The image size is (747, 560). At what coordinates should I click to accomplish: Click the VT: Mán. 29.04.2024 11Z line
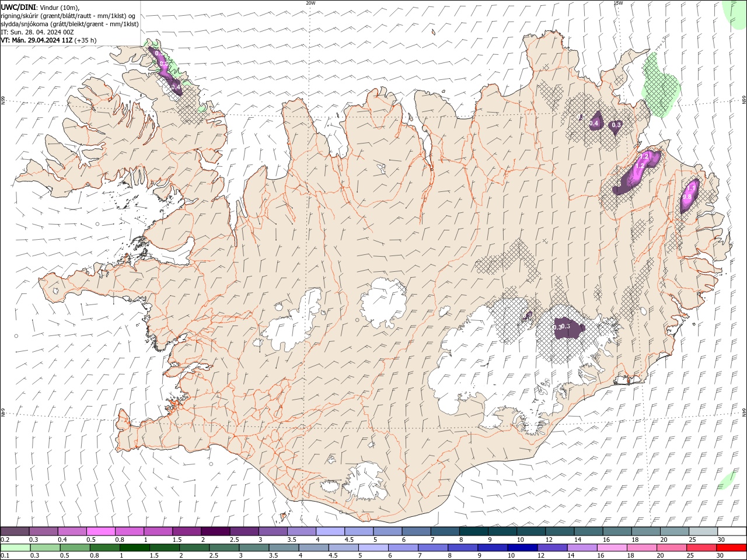pos(48,40)
